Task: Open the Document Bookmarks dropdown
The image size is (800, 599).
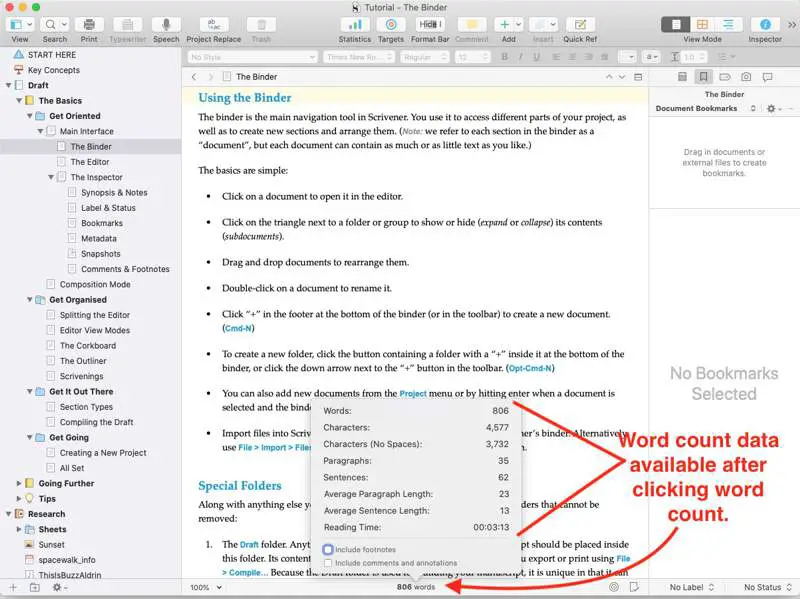Action: [706, 108]
